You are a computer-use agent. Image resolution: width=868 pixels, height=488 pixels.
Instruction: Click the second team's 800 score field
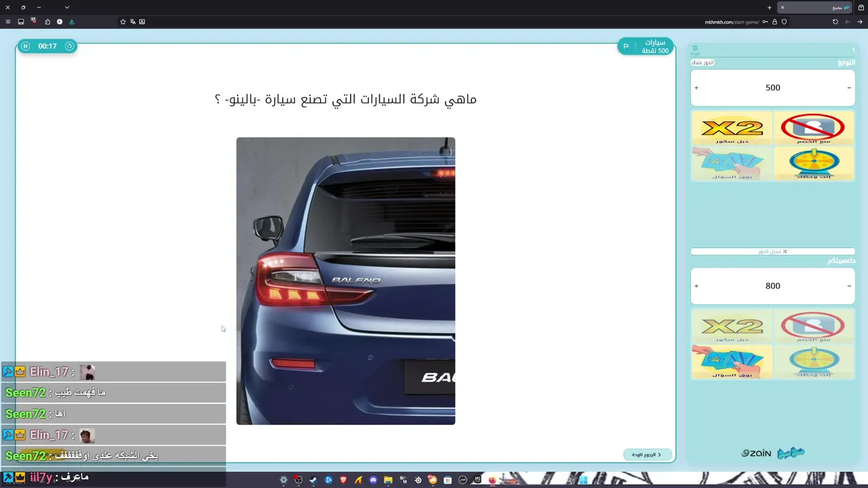(x=772, y=286)
